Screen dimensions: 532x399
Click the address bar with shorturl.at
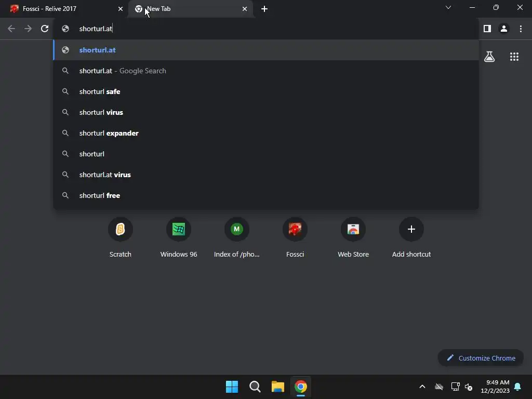coord(265,29)
